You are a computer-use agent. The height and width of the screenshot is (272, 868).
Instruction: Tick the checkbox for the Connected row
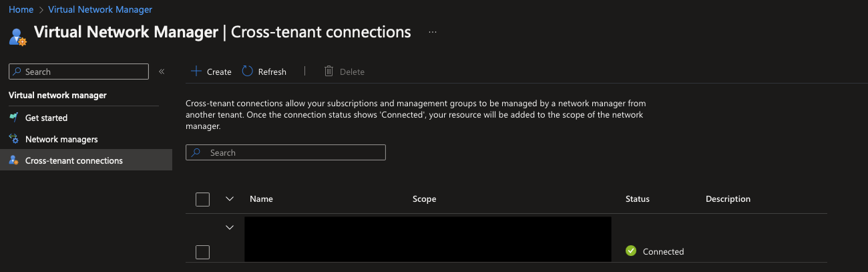point(202,252)
